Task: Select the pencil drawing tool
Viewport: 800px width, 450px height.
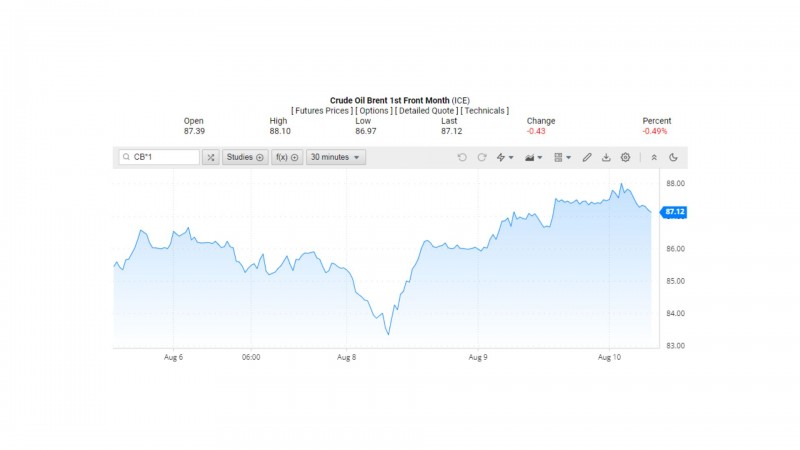Action: click(x=587, y=157)
